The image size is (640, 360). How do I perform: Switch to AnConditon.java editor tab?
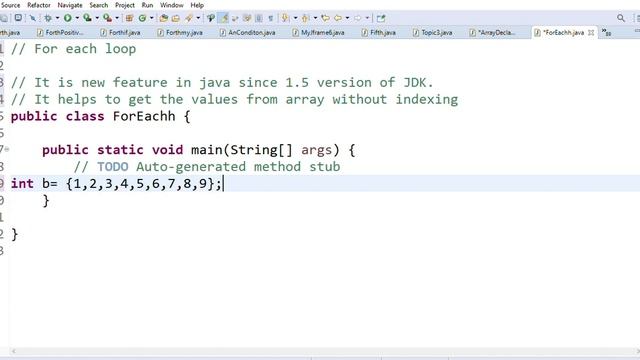(x=247, y=33)
